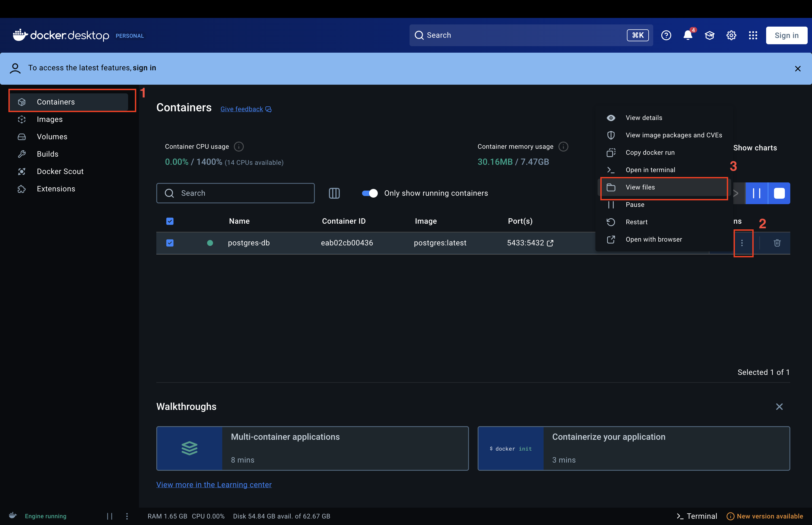The image size is (812, 525).
Task: Choose Open in terminal menu entry
Action: (650, 170)
